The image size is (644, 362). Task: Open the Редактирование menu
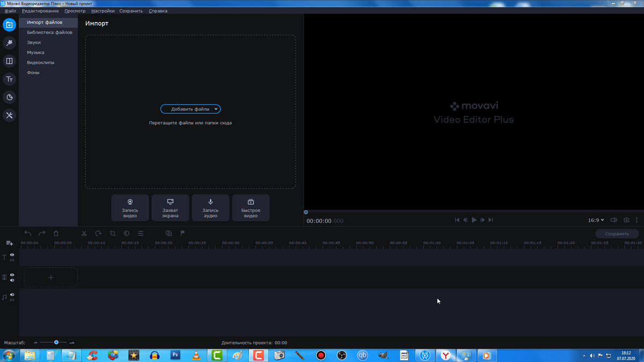pyautogui.click(x=40, y=11)
